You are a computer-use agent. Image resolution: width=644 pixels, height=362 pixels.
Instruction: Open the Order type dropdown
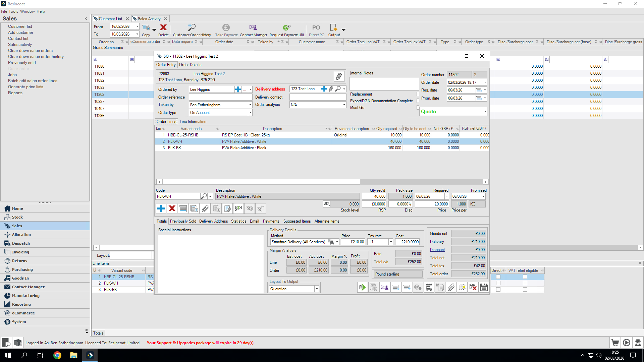(x=250, y=113)
